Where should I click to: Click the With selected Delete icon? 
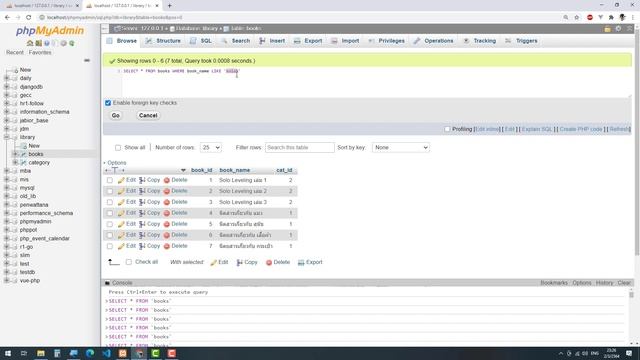[269, 262]
